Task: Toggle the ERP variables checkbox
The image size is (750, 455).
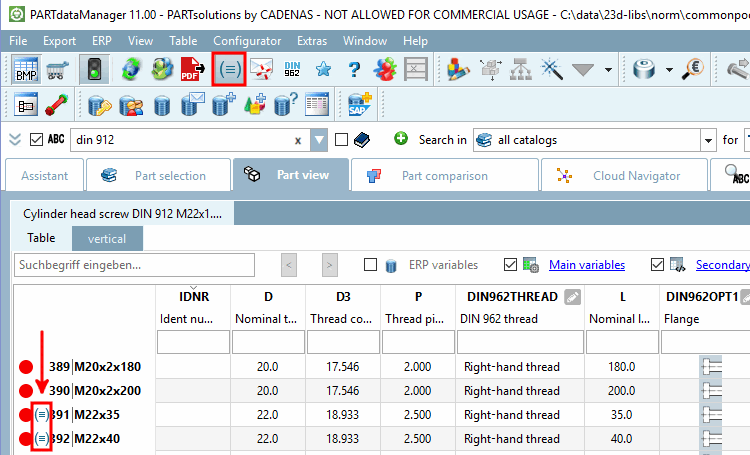Action: (x=371, y=265)
